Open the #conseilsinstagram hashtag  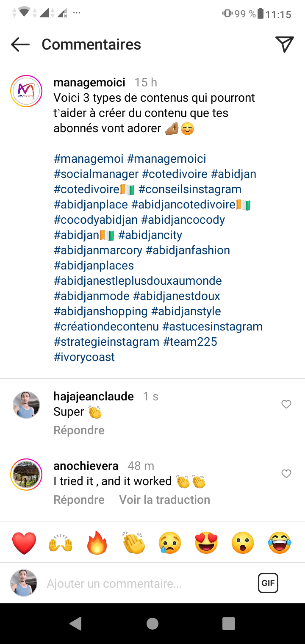pyautogui.click(x=190, y=189)
